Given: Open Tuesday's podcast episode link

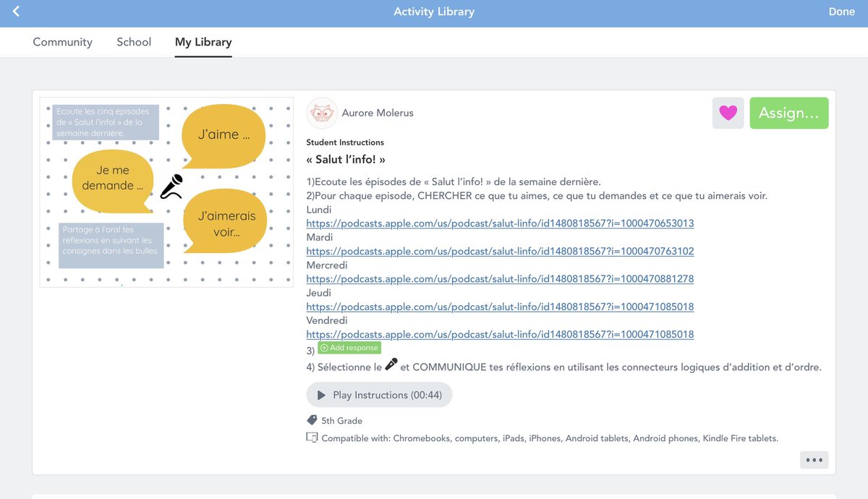Looking at the screenshot, I should (x=500, y=251).
